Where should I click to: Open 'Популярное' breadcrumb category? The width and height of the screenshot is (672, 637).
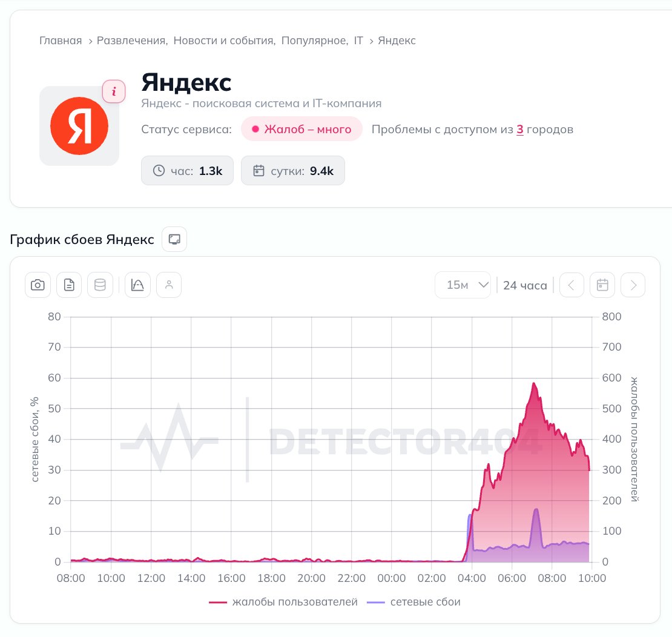(x=314, y=41)
